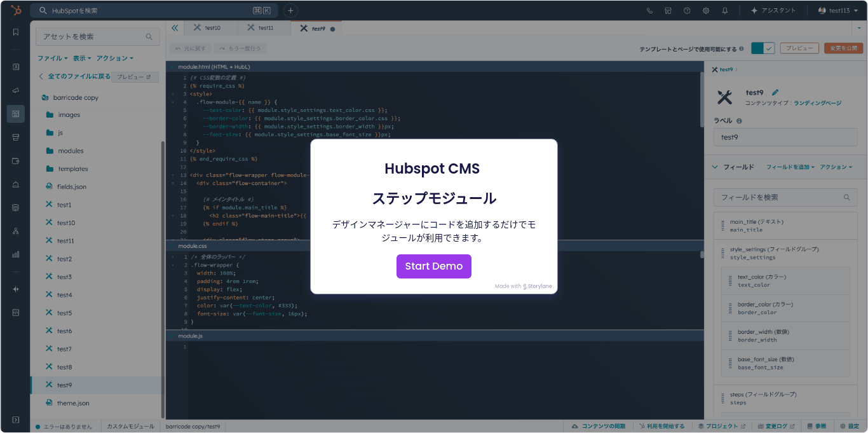Screen dimensions: 868x433
Task: Click the drag handle of main_title field
Action: [x=722, y=226]
